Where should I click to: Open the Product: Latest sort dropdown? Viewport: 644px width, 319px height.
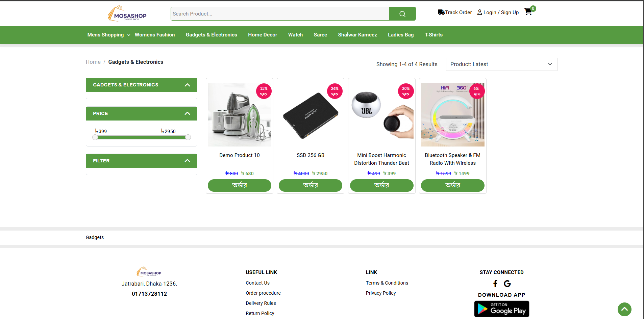click(x=501, y=64)
